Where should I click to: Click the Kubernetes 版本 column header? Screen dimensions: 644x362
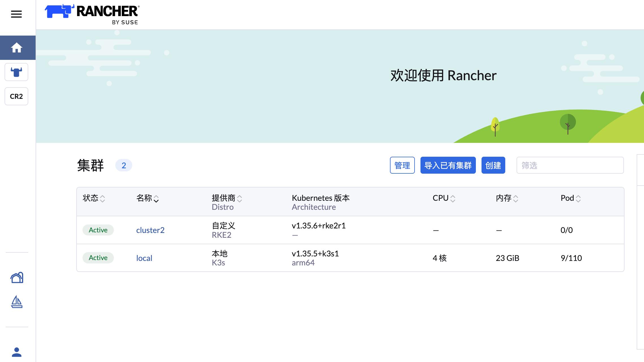click(x=321, y=198)
